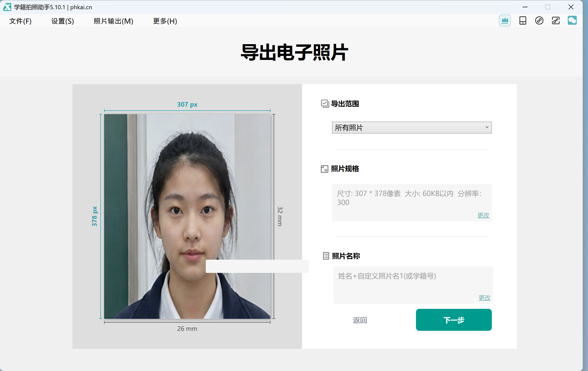Open the 照片输出(M) menu
Image resolution: width=588 pixels, height=371 pixels.
113,21
